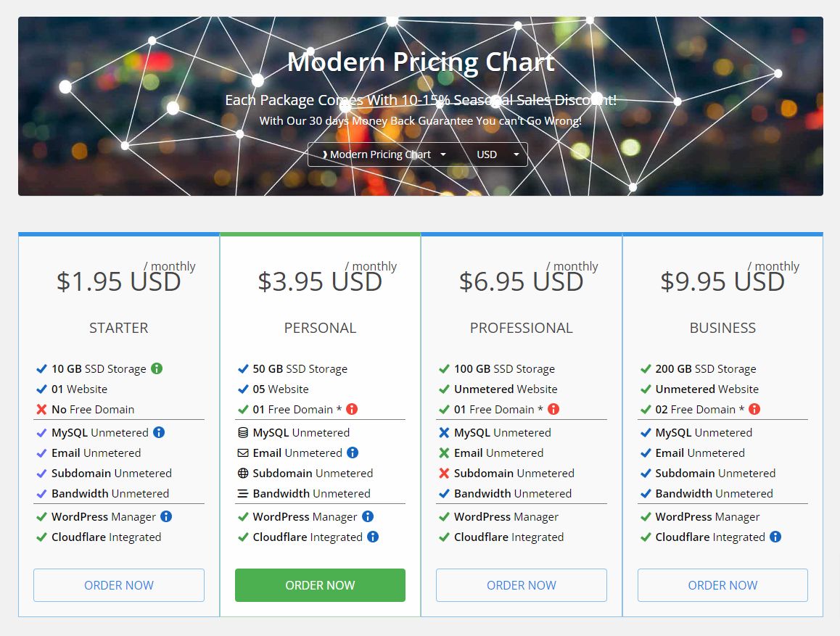The image size is (840, 636).
Task: Click info icon beside Business Cloudflare Integrated
Action: click(x=775, y=537)
